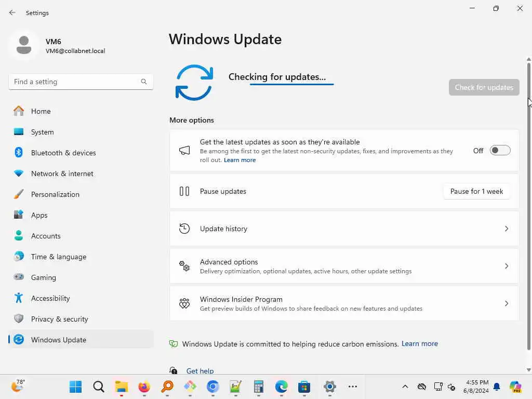The width and height of the screenshot is (532, 399).
Task: Click the search magnifier in Find a setting
Action: (144, 82)
